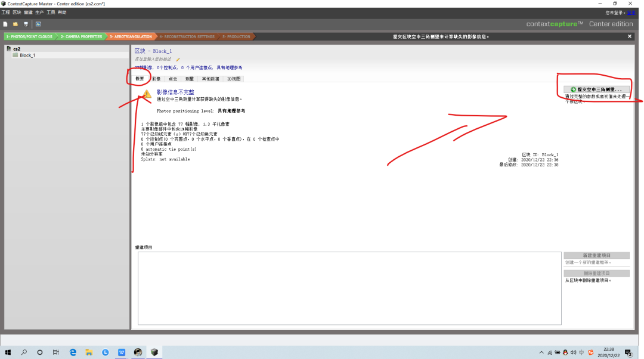This screenshot has width=644, height=359.
Task: Click the new project toolbar icon
Action: (5, 24)
